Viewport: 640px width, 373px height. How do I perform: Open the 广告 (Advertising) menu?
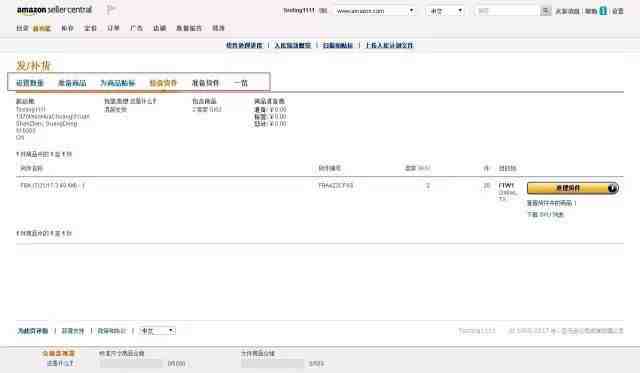tap(136, 28)
